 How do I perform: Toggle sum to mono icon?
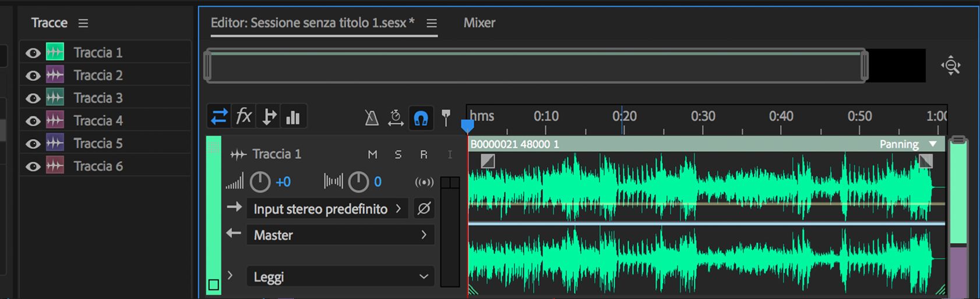click(424, 182)
